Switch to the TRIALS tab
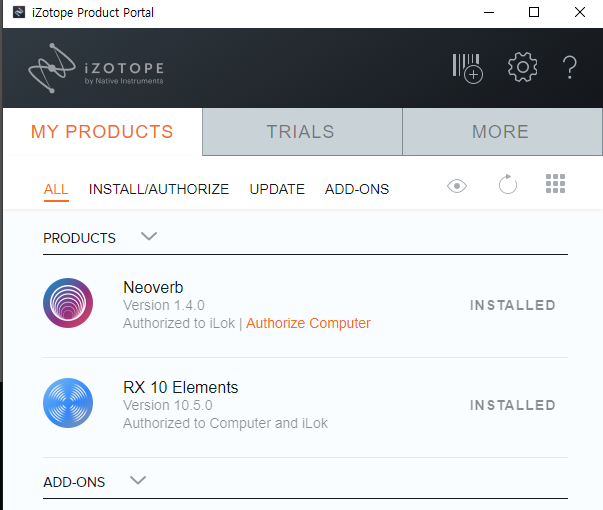Screen dimensions: 603x510 point(301,132)
